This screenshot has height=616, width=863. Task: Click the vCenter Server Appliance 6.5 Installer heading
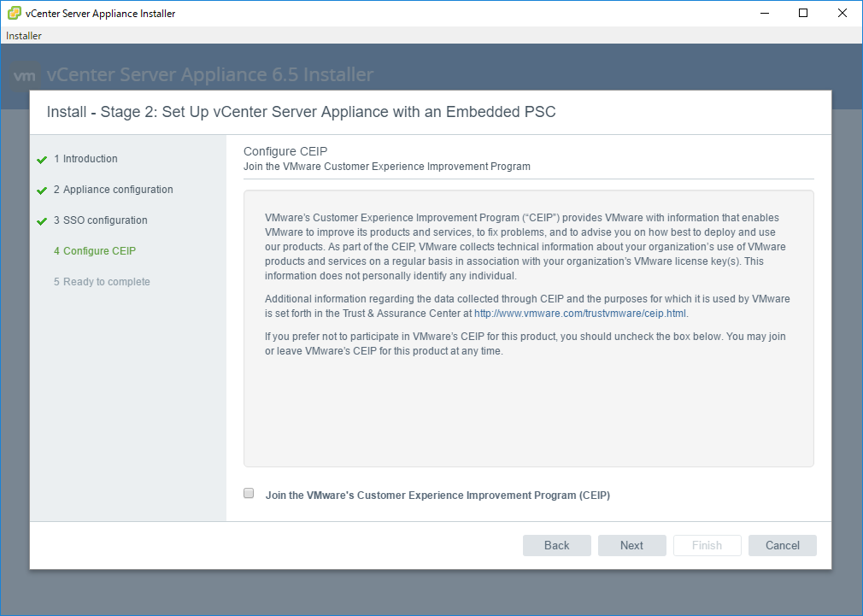click(210, 74)
